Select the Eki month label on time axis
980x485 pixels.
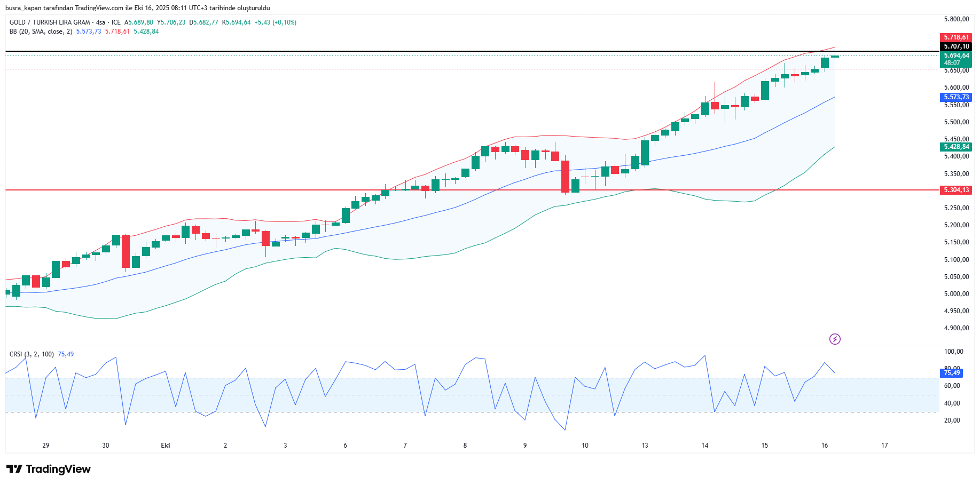coord(166,446)
